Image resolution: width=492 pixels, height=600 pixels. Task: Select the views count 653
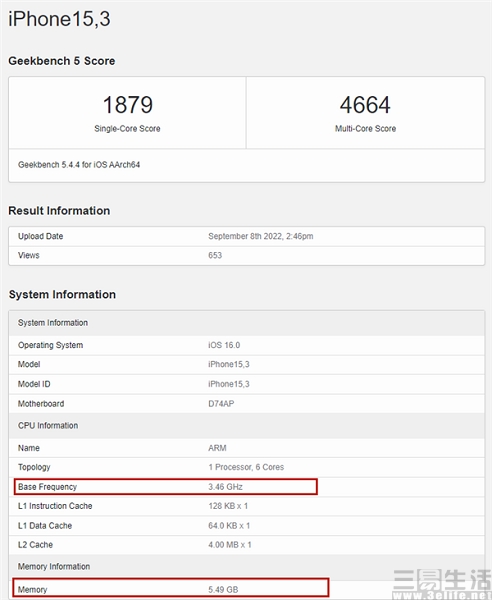click(215, 255)
